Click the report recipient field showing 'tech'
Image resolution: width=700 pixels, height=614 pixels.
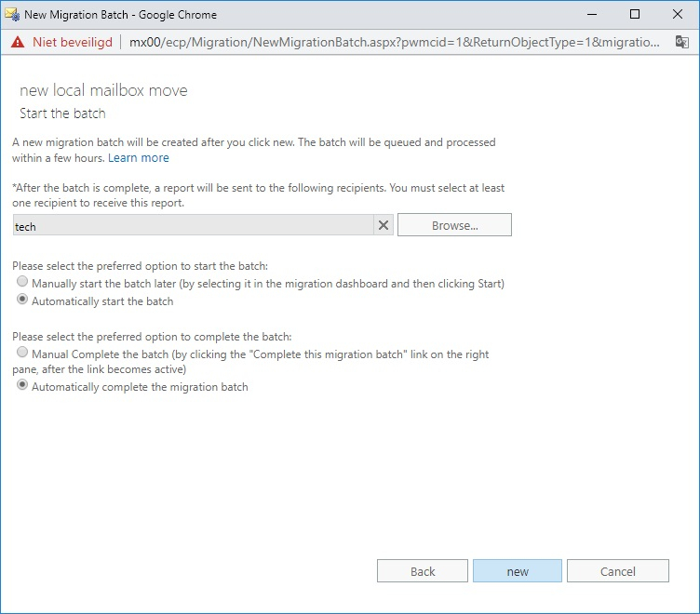point(194,225)
